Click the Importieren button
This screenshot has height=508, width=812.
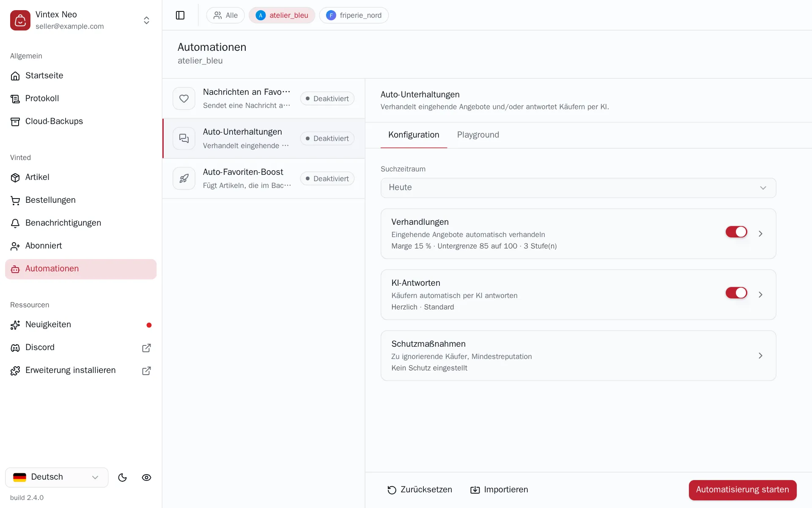coord(499,490)
